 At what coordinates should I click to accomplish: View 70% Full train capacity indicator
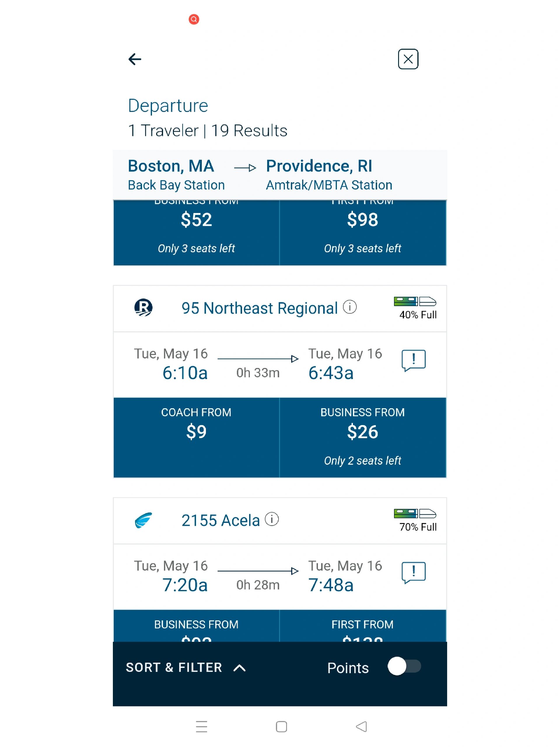coord(415,520)
